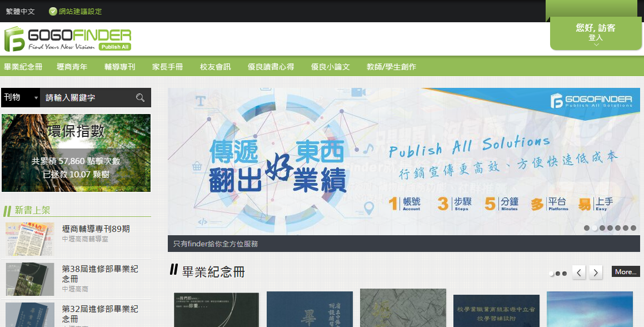The width and height of the screenshot is (644, 327).
Task: Select 輔導專刊 from the navigation bar
Action: (119, 67)
